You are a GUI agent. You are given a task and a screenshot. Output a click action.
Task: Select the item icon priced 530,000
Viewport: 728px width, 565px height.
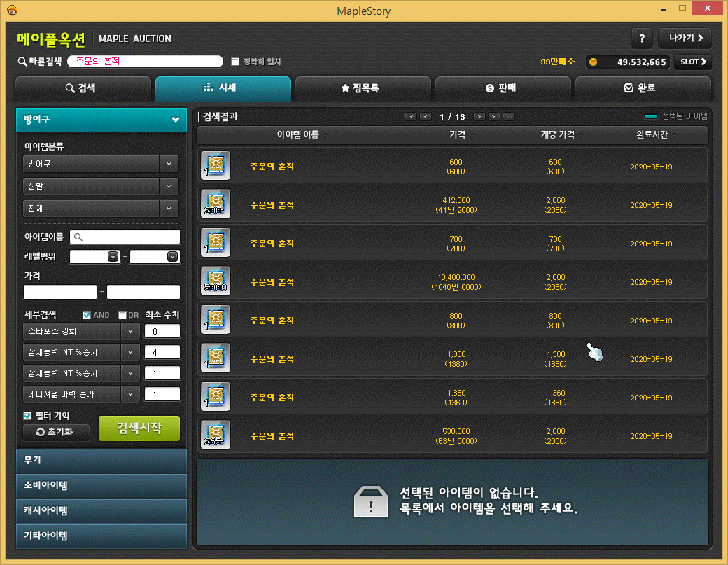tap(216, 435)
